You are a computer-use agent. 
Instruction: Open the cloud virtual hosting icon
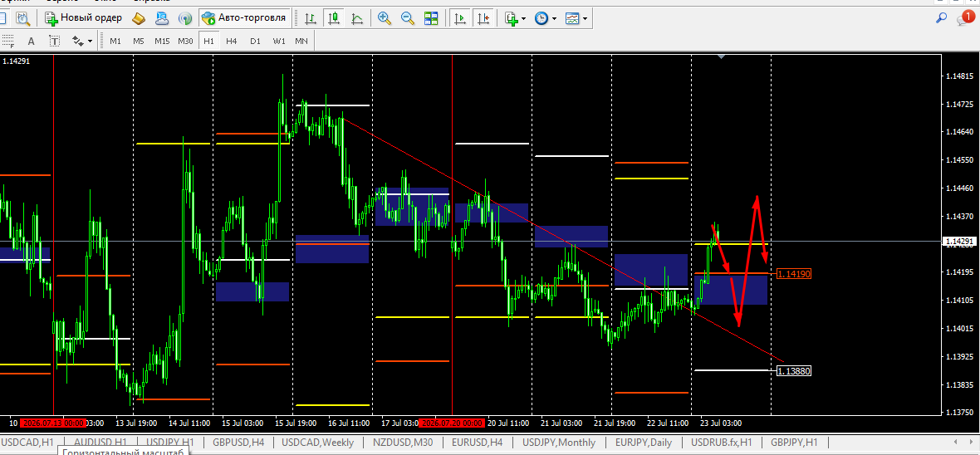pyautogui.click(x=162, y=19)
